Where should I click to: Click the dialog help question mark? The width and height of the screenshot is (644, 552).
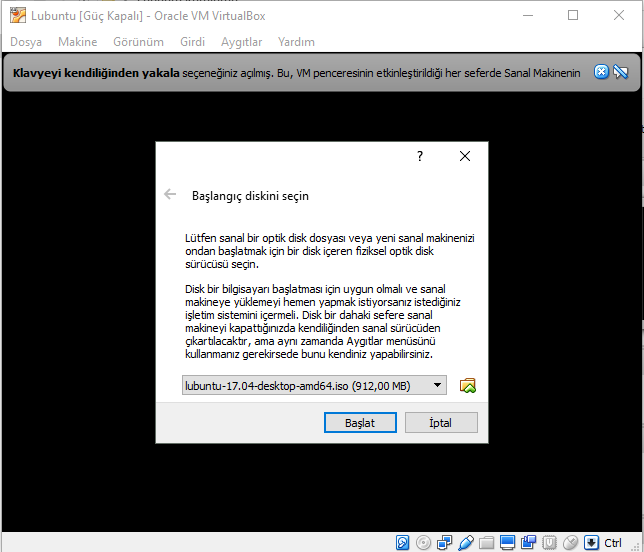[x=420, y=156]
